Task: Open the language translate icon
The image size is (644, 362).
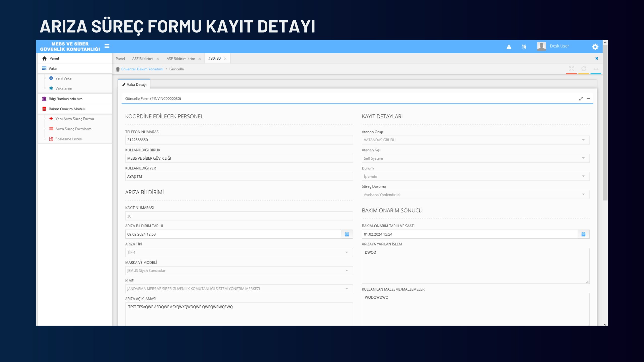Action: point(524,47)
